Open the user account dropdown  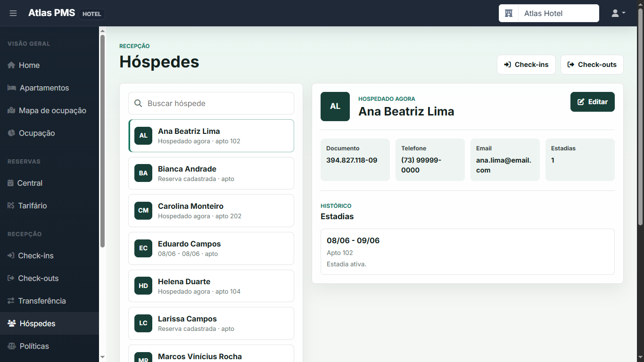618,13
